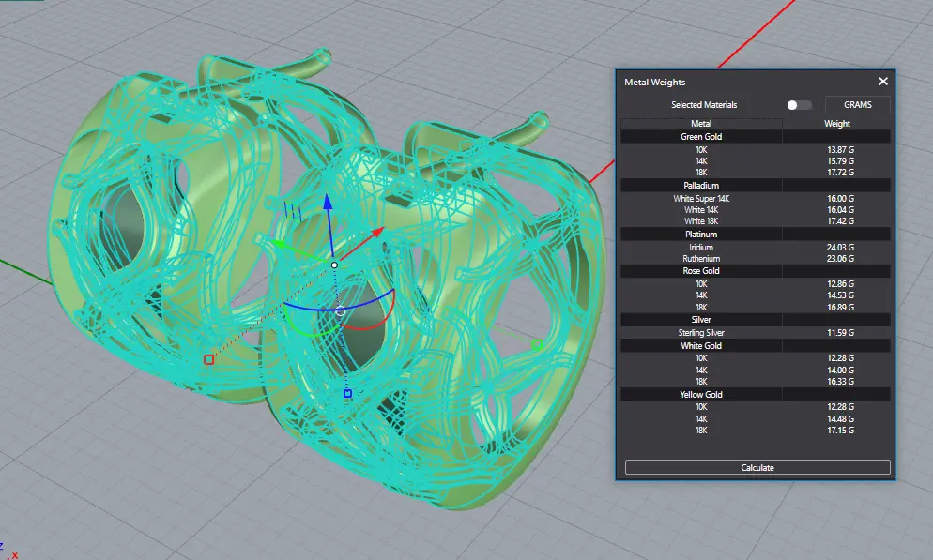The height and width of the screenshot is (560, 933).
Task: Click the green Y-axis move arrow on gumball
Action: [278, 244]
